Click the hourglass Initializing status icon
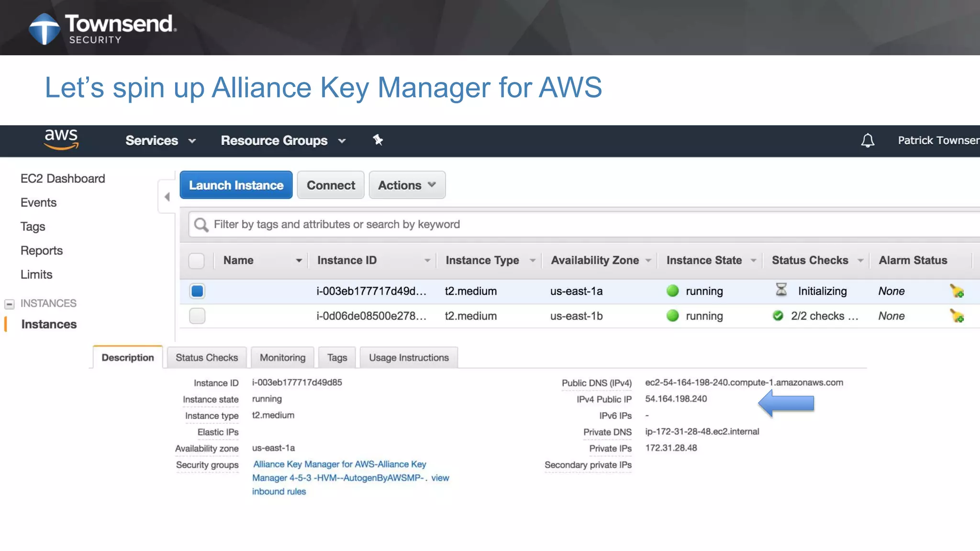This screenshot has width=980, height=551. click(x=781, y=290)
